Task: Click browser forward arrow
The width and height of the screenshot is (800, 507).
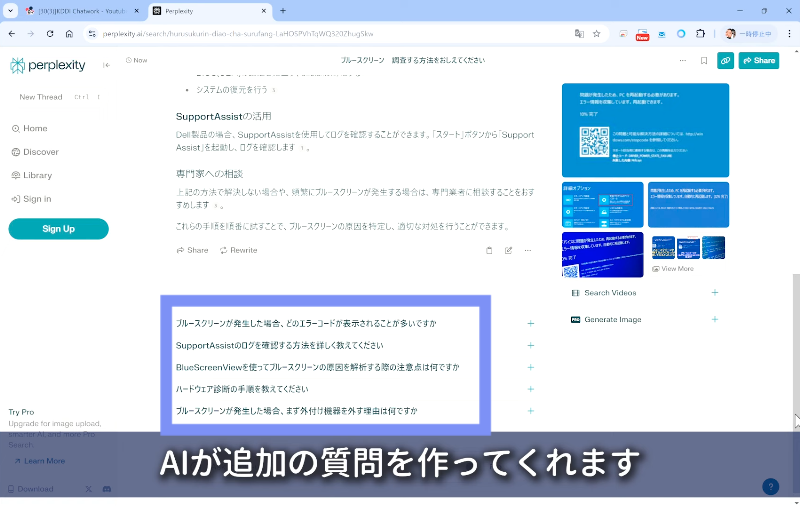Action: 31,34
